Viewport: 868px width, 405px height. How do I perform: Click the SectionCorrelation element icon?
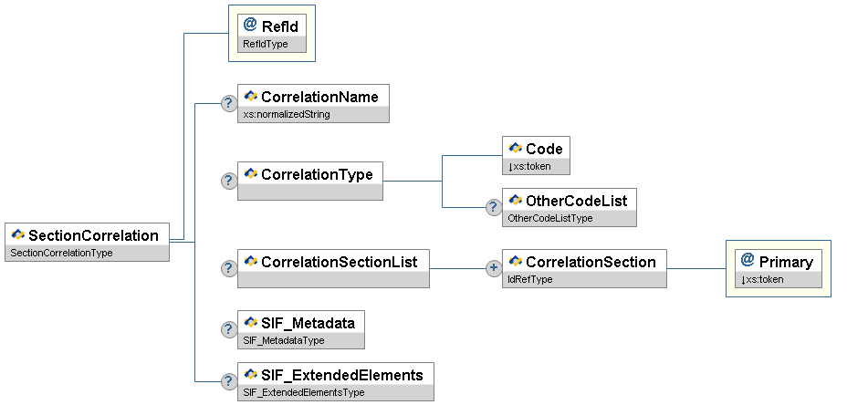[x=17, y=235]
